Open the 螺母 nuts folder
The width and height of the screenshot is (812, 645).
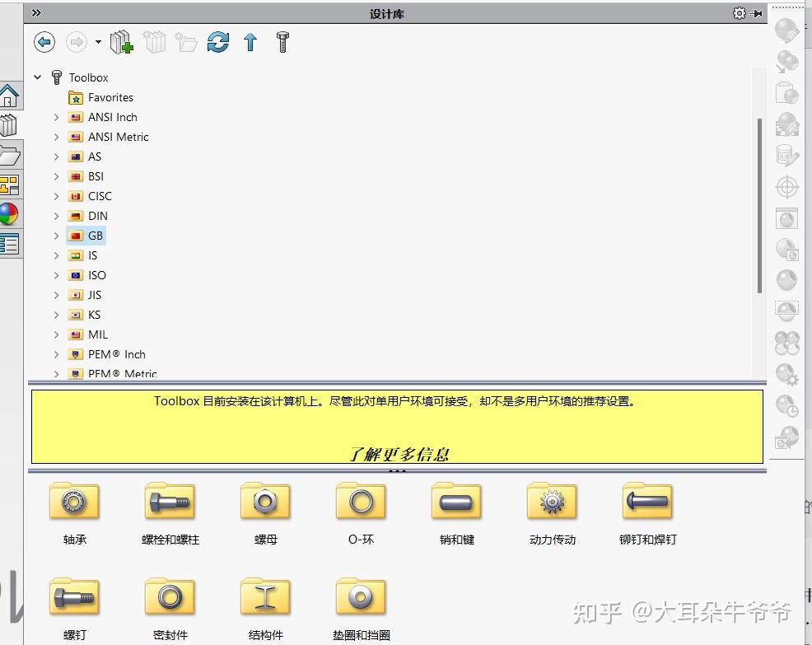tap(264, 501)
